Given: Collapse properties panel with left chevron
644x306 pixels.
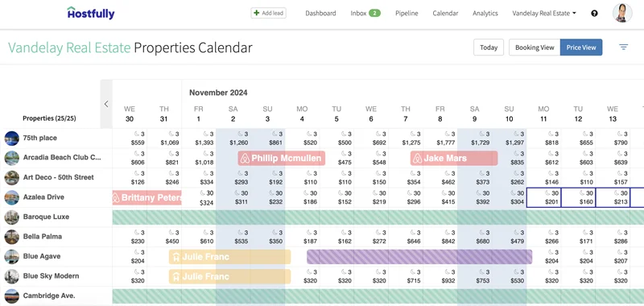Looking at the screenshot, I should (x=106, y=104).
